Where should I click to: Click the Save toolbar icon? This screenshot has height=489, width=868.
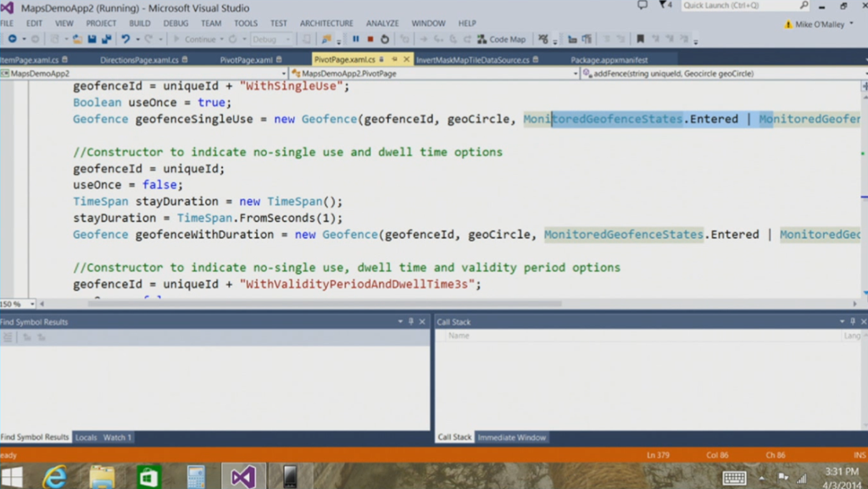click(92, 39)
